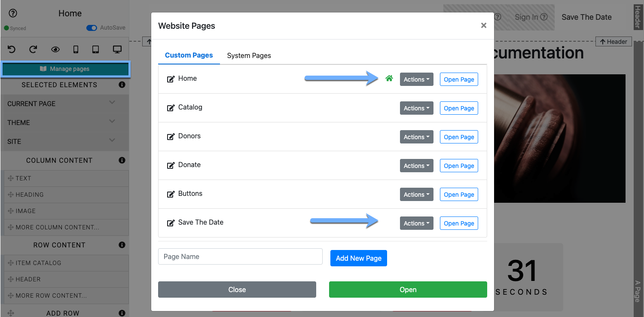Click the Page Name input field

pyautogui.click(x=240, y=256)
